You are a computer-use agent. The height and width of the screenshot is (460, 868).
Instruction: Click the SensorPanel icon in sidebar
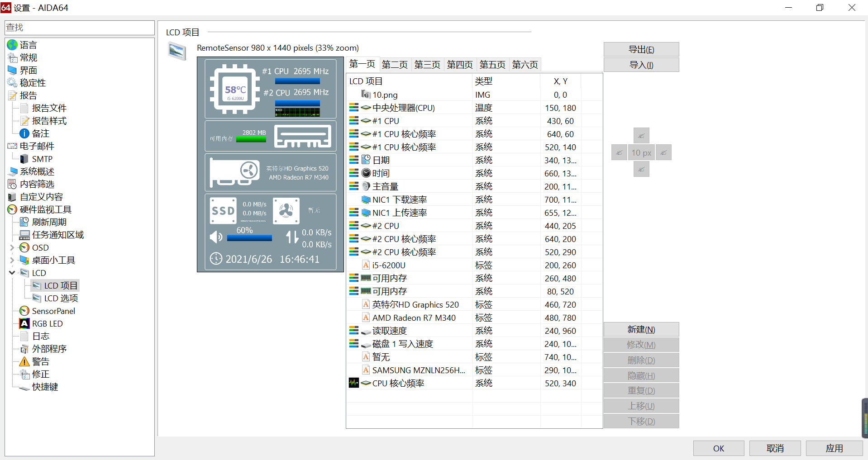click(x=24, y=311)
